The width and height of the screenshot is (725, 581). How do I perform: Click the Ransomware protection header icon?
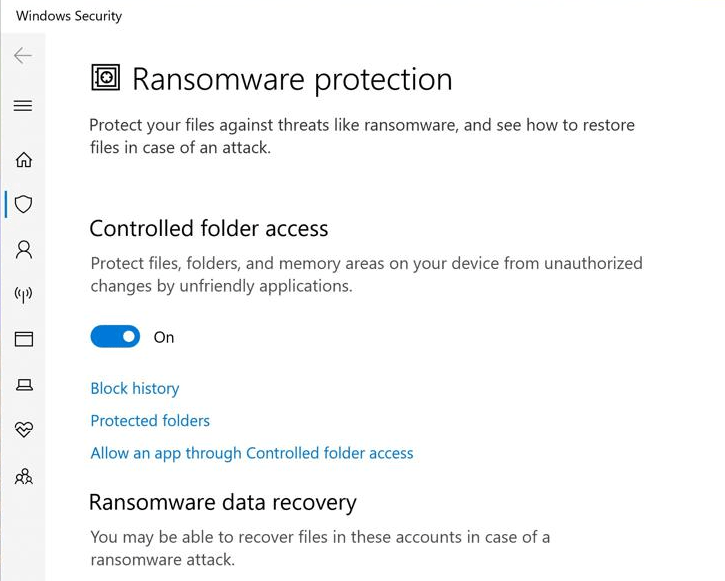105,78
